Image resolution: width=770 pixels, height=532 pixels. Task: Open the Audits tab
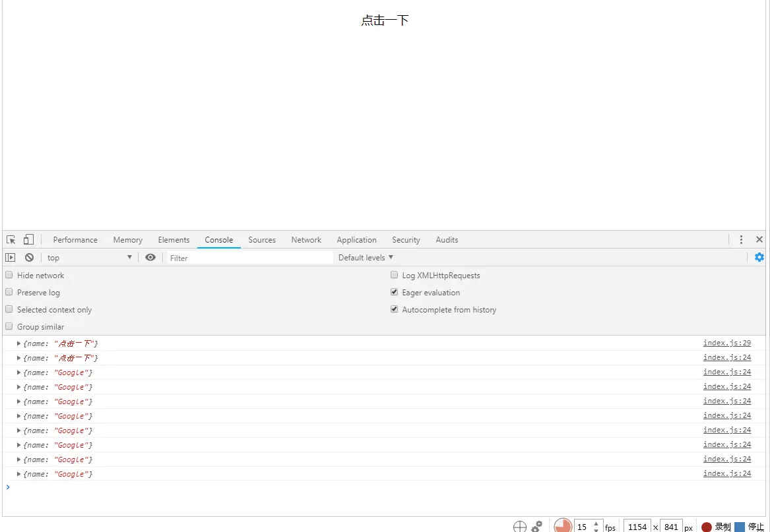447,239
